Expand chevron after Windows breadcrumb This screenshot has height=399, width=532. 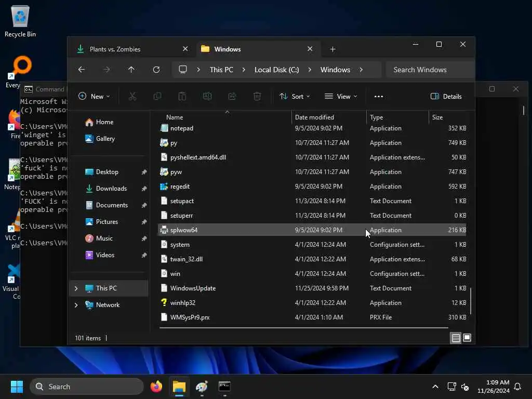(361, 70)
